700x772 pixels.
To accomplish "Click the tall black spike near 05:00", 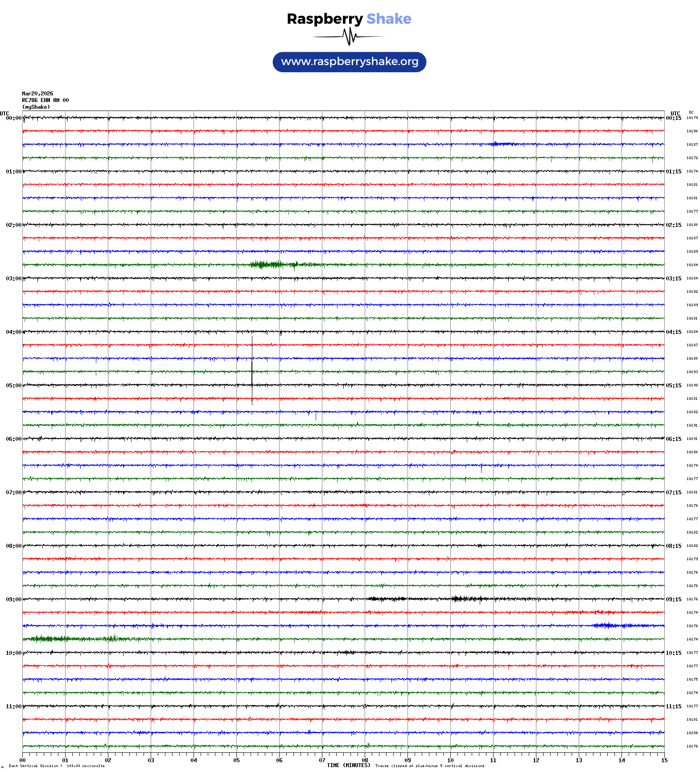I will 252,370.
